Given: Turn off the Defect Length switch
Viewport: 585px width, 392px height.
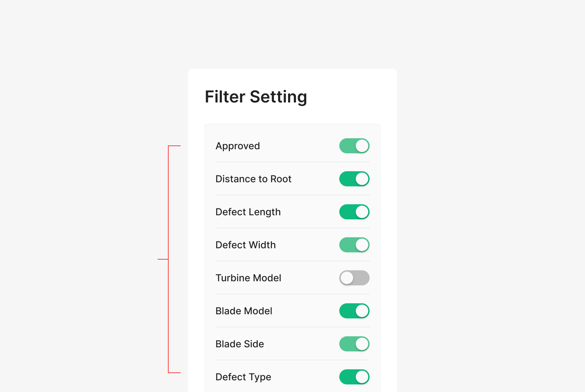Looking at the screenshot, I should [354, 212].
